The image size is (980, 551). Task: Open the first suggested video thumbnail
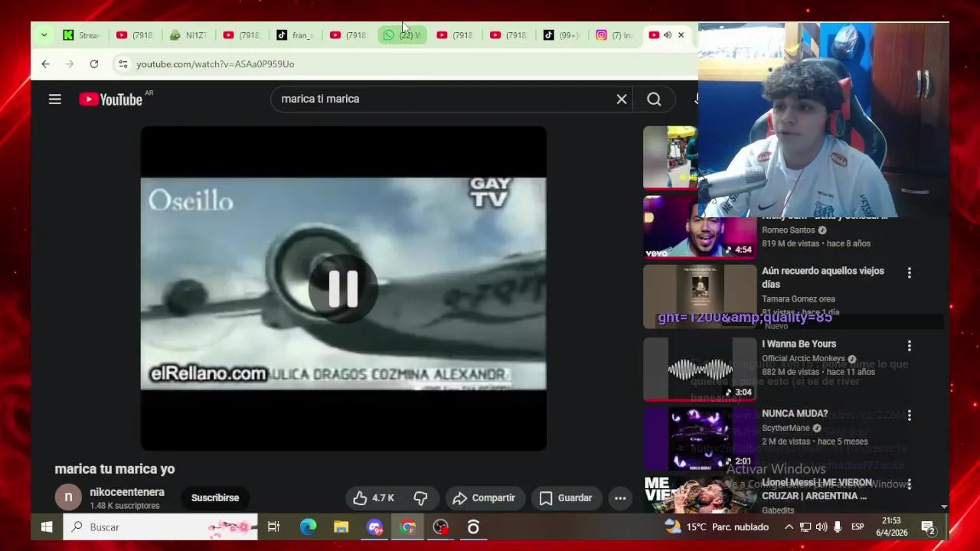pos(671,157)
